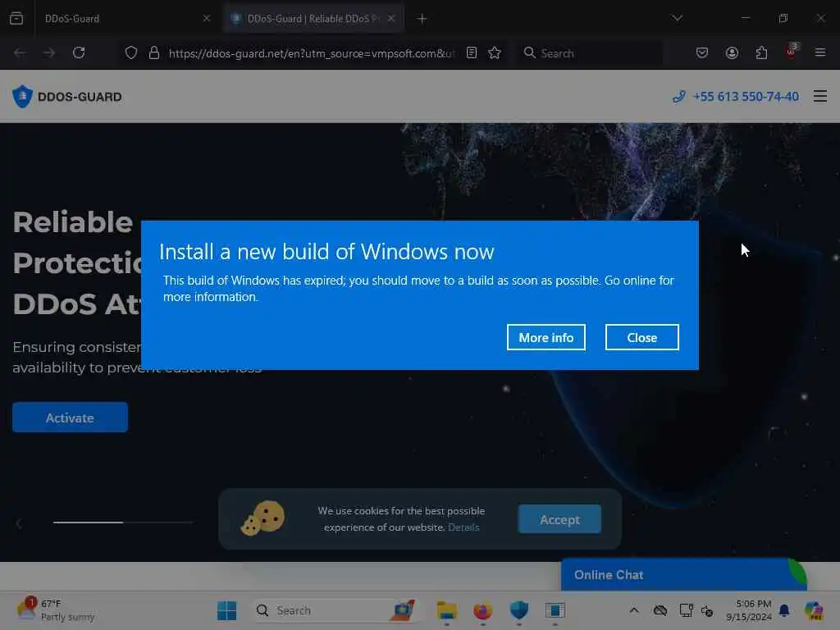This screenshot has width=840, height=630.
Task: Open File Explorer from taskbar
Action: pos(446,610)
